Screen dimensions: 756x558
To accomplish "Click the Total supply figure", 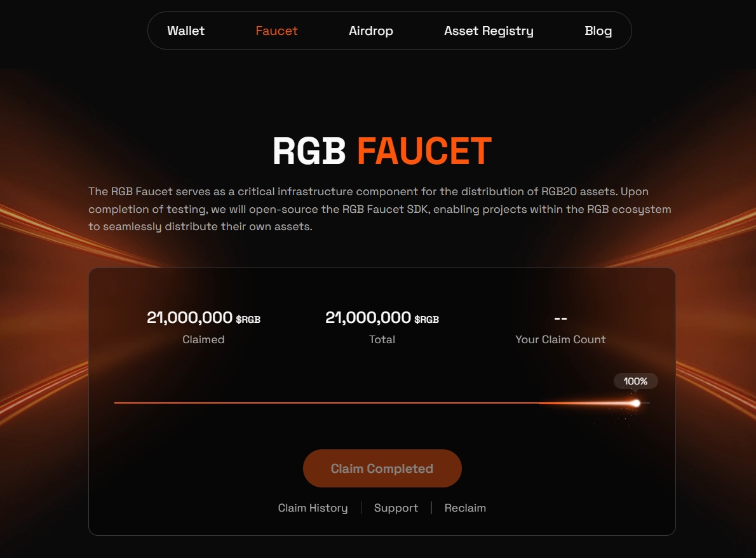I will pyautogui.click(x=368, y=317).
